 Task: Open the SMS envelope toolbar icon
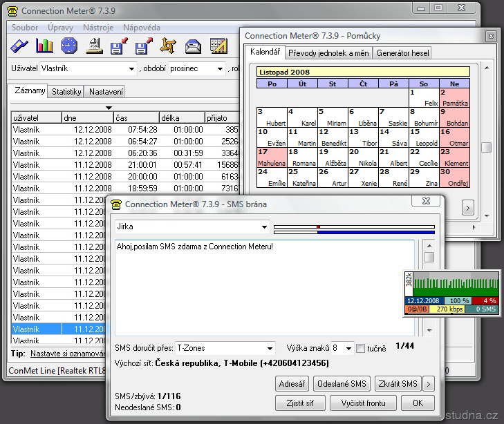(193, 46)
